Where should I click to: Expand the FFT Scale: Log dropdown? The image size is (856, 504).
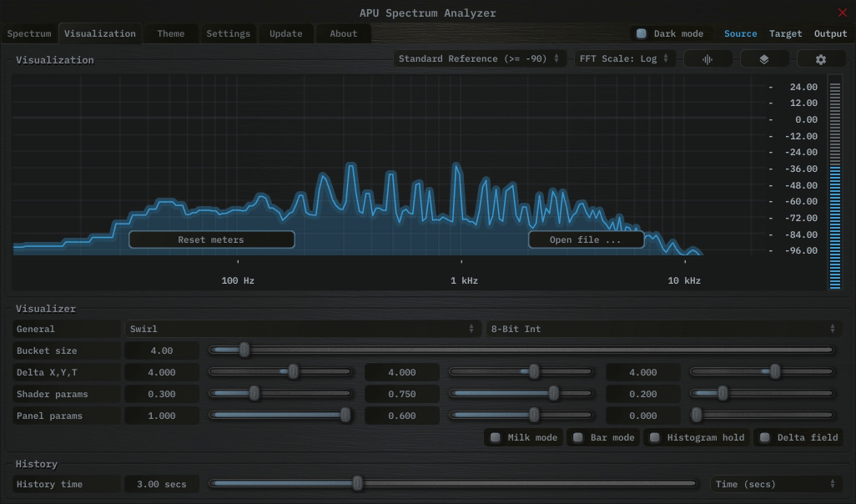click(624, 59)
